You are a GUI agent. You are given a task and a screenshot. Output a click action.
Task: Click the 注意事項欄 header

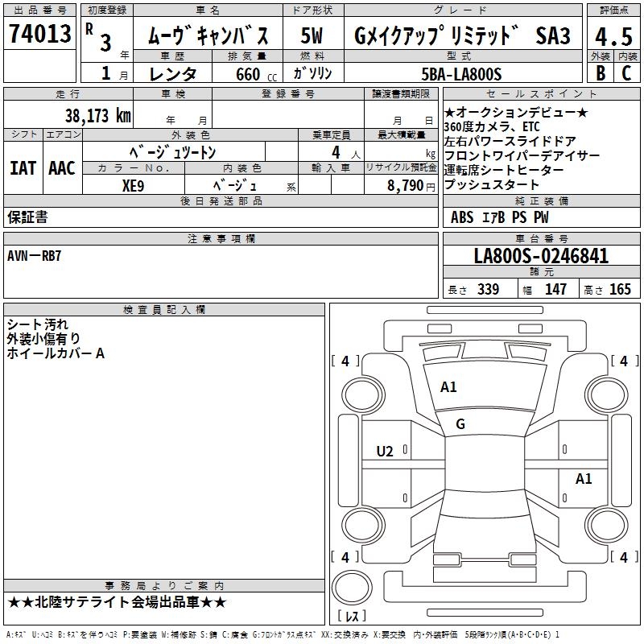[221, 238]
